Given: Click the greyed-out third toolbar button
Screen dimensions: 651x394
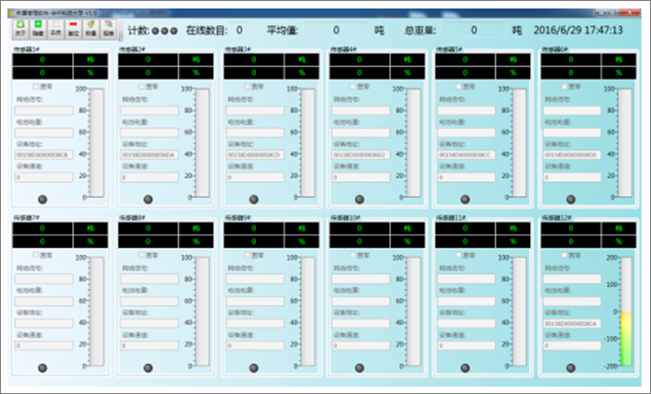Looking at the screenshot, I should tap(56, 29).
